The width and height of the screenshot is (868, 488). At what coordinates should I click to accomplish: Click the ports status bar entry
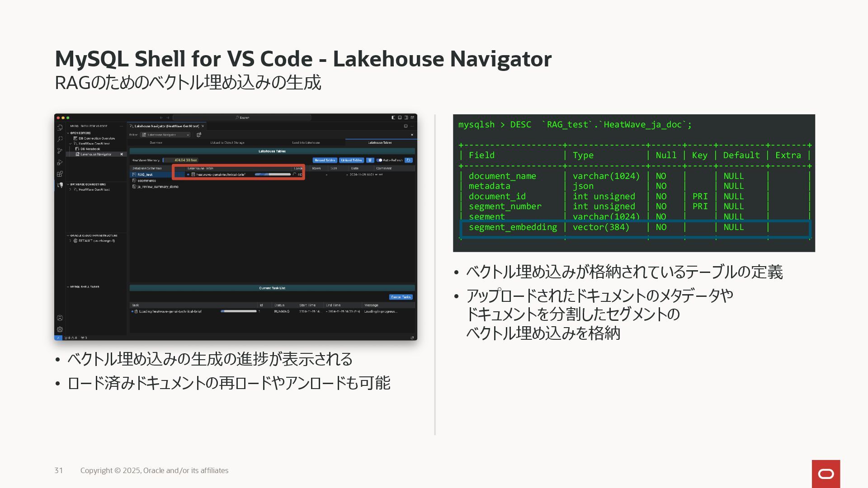tap(84, 338)
